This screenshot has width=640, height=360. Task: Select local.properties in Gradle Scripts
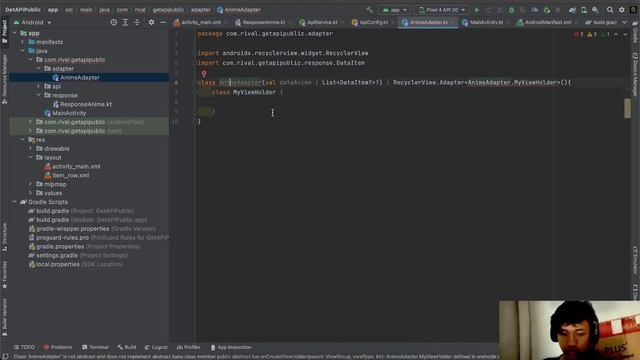(58, 264)
